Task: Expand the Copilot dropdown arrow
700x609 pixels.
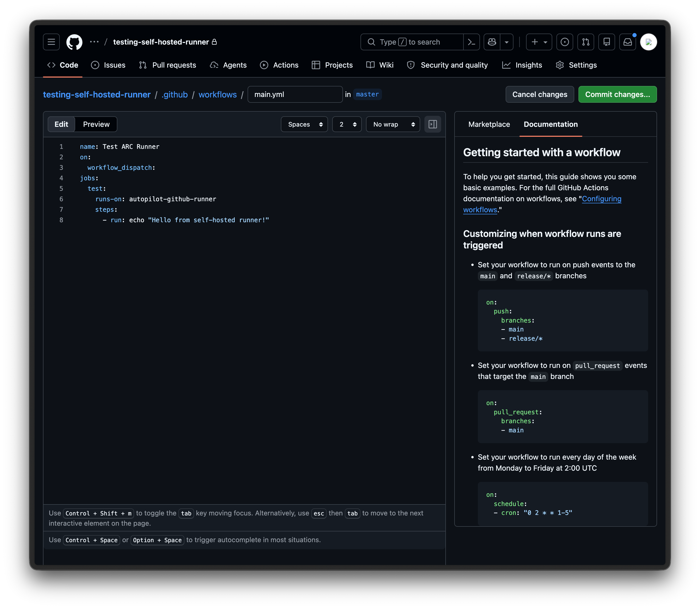Action: click(x=506, y=42)
